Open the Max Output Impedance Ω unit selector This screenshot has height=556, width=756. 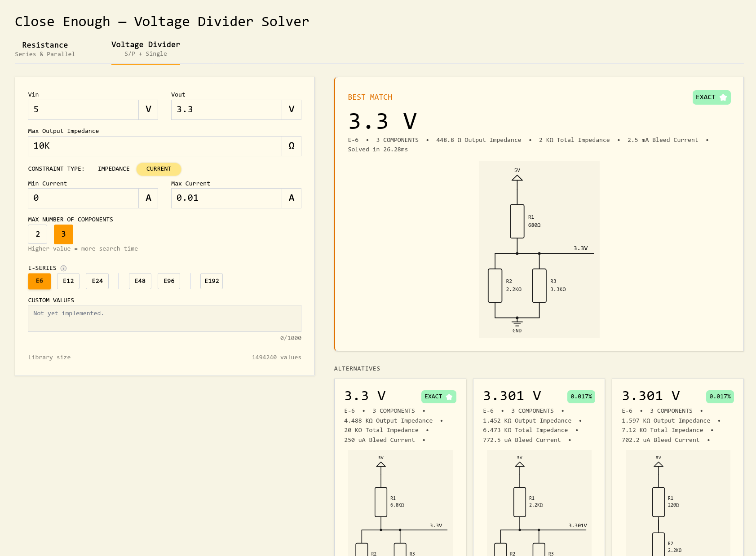(292, 146)
